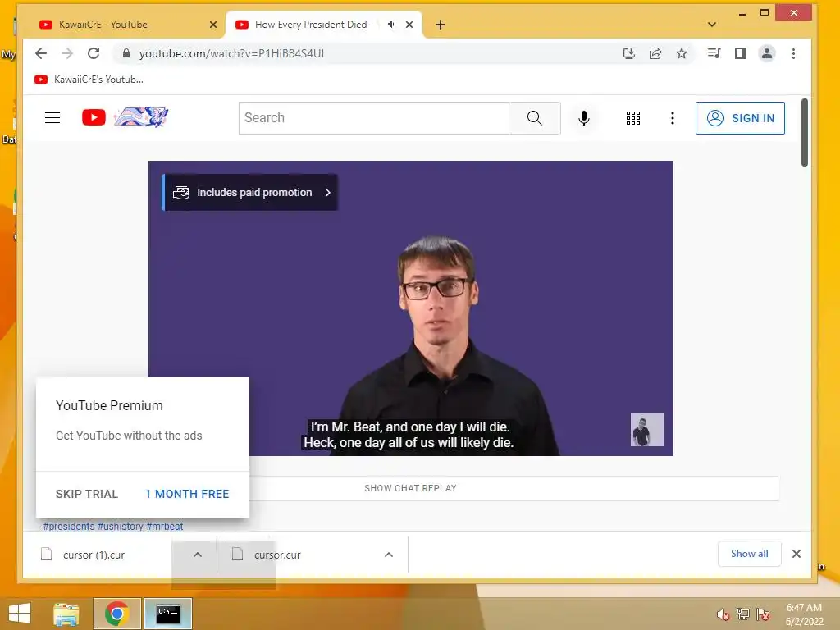
Task: Open the #presidents hashtag link
Action: (x=69, y=526)
